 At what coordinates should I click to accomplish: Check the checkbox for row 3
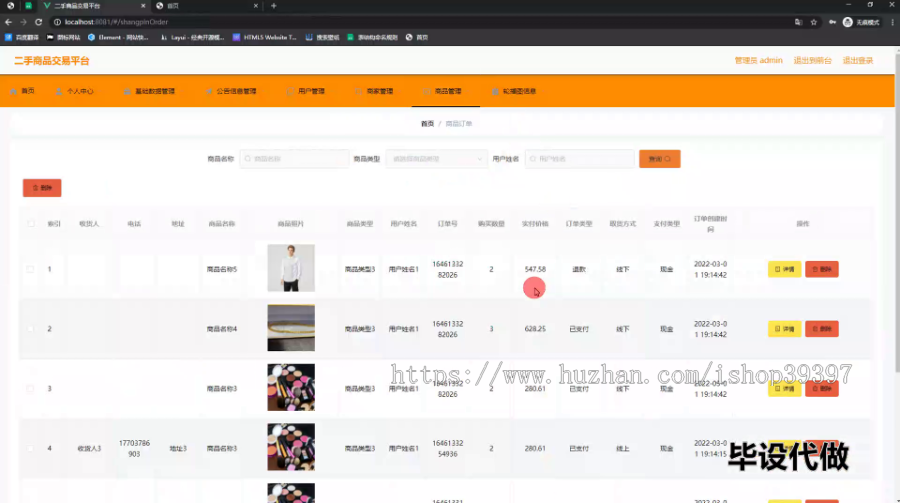(30, 389)
